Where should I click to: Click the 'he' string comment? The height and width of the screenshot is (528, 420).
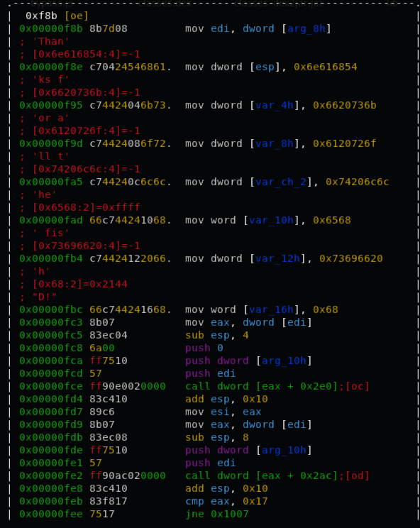coord(45,195)
